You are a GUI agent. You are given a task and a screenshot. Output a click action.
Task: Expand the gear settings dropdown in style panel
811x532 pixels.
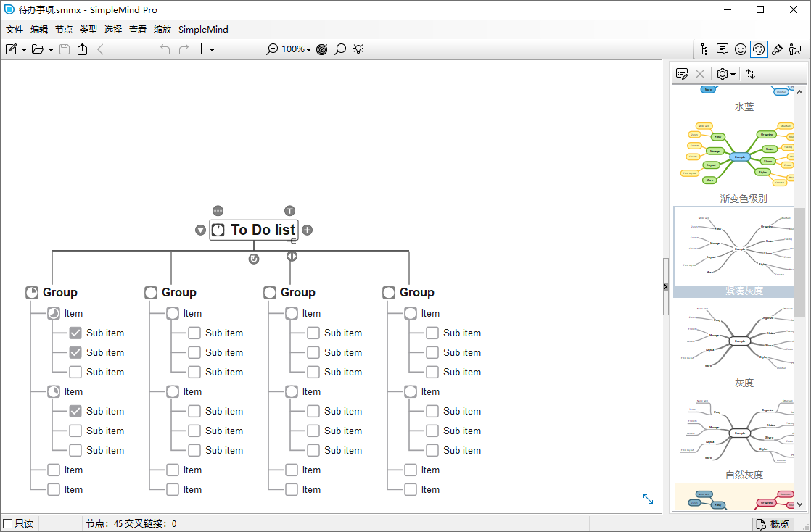click(x=726, y=74)
